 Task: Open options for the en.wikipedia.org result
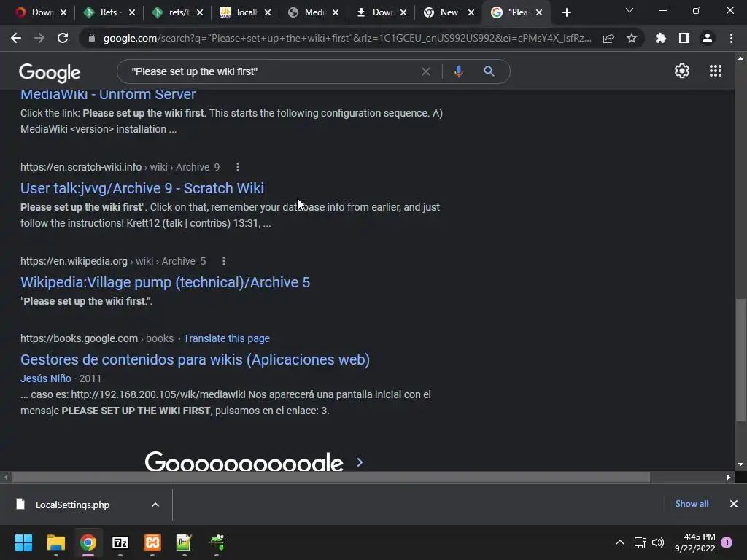pos(224,262)
